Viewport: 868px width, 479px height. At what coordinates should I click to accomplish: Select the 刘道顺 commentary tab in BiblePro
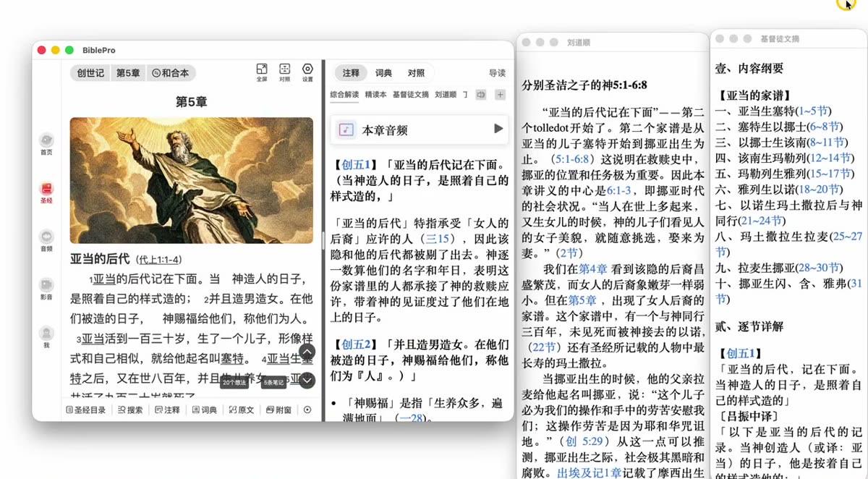pyautogui.click(x=446, y=95)
